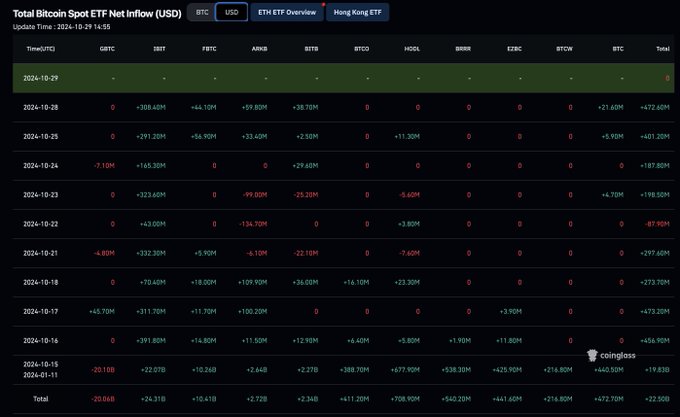Image resolution: width=680 pixels, height=417 pixels.
Task: Click the FBTC column header
Action: (209, 49)
